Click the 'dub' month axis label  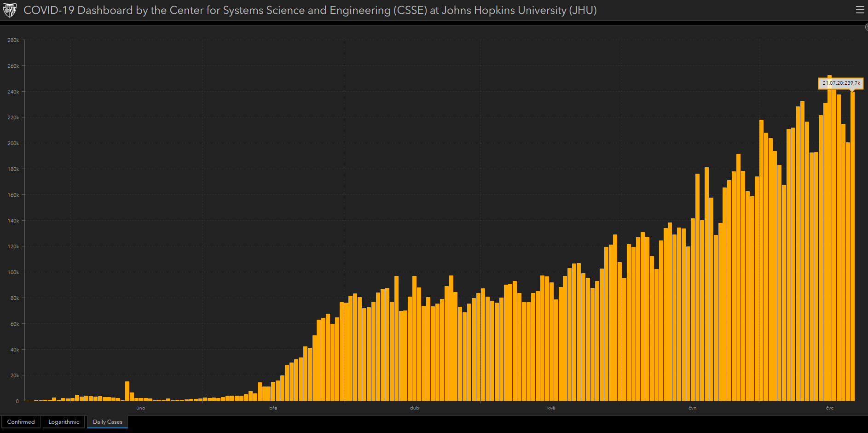coord(415,408)
